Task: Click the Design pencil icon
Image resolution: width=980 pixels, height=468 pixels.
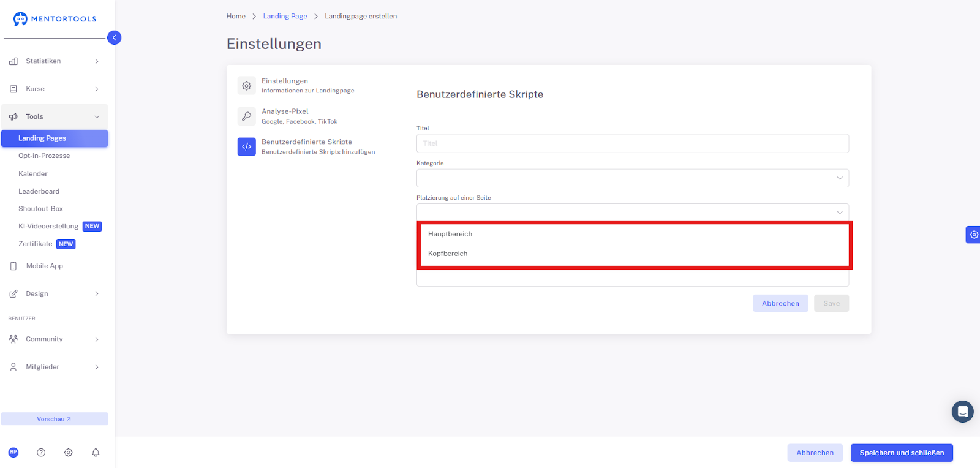Action: [x=13, y=294]
